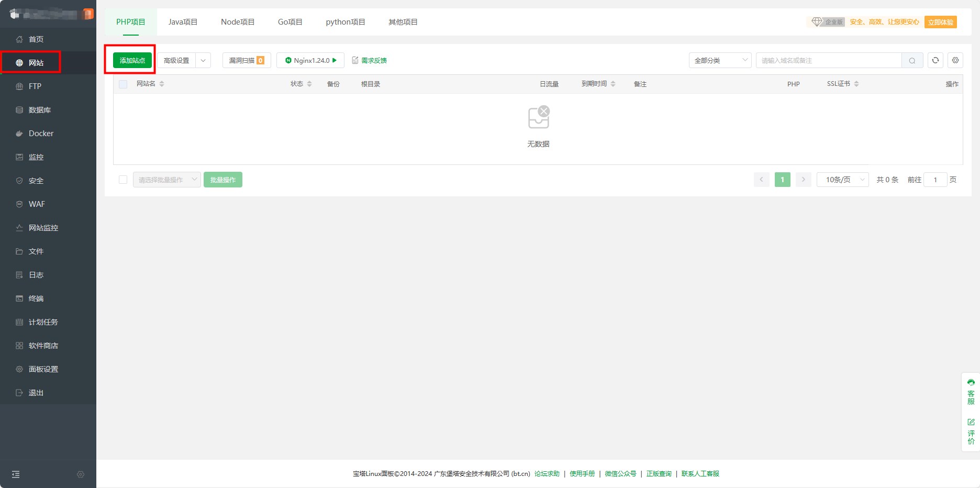Screen dimensions: 980x488
Task: Open the 软件商店 store icon
Action: point(19,346)
